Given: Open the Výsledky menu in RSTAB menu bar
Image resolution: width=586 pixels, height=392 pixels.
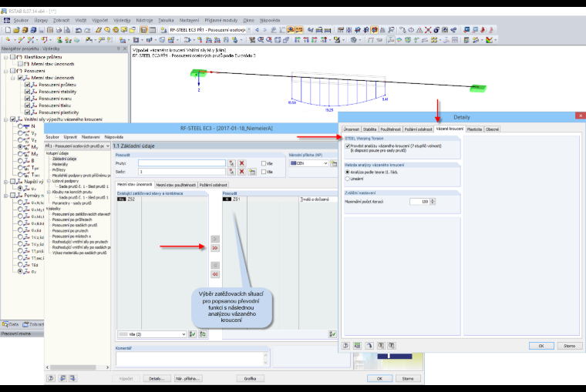Looking at the screenshot, I should [122, 21].
